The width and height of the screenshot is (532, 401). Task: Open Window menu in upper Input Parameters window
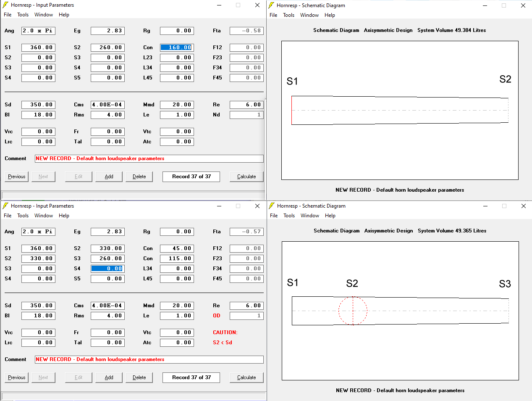pyautogui.click(x=44, y=15)
